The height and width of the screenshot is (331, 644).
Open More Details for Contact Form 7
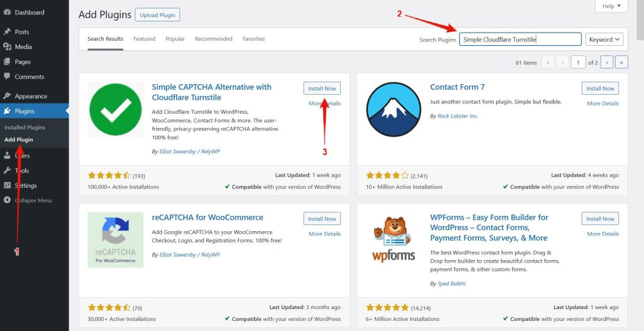coord(602,104)
